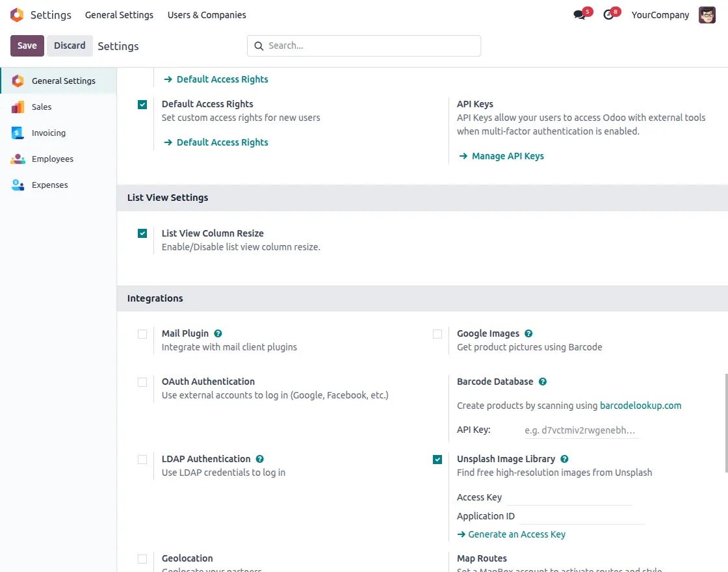
Task: Click the Mail Plugin help icon
Action: (x=218, y=333)
